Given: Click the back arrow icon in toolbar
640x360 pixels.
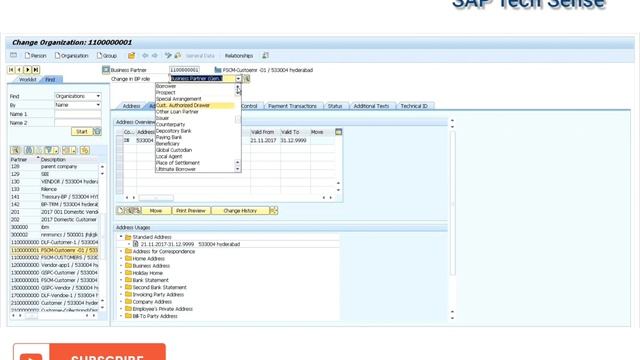Looking at the screenshot, I should [x=145, y=56].
